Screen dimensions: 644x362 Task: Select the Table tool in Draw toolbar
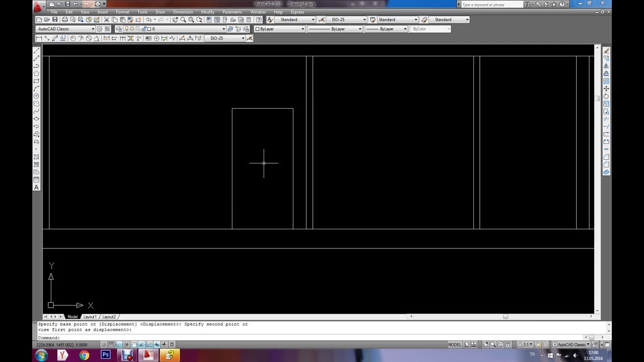[x=36, y=179]
